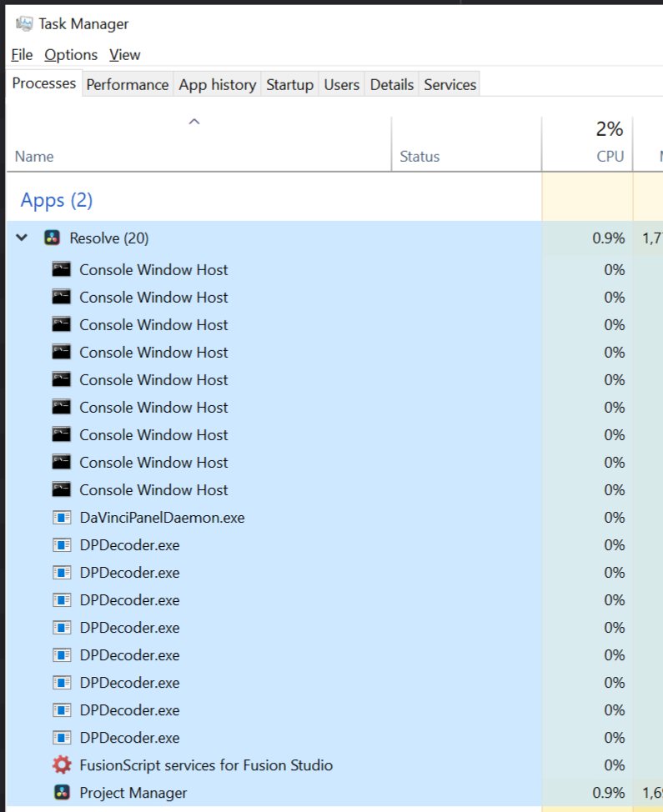Click the Resolve app icon
The width and height of the screenshot is (663, 812).
coord(52,238)
